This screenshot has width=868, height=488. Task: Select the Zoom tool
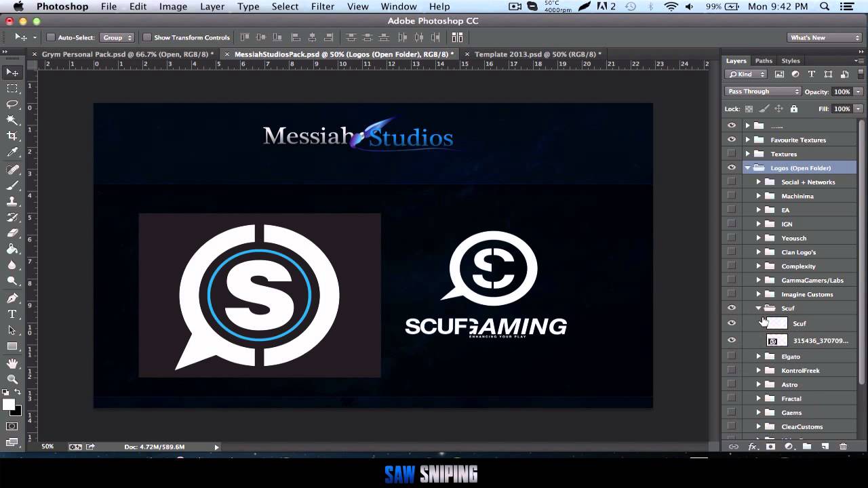click(x=12, y=380)
